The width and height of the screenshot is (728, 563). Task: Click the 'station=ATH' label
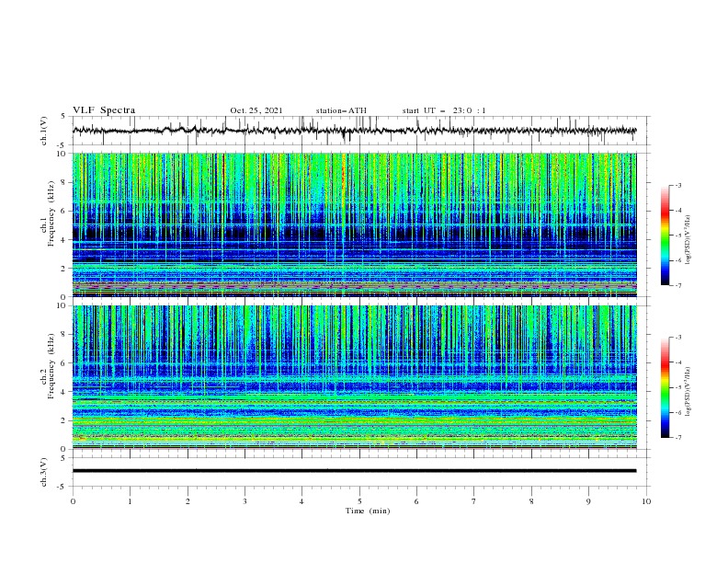341,110
